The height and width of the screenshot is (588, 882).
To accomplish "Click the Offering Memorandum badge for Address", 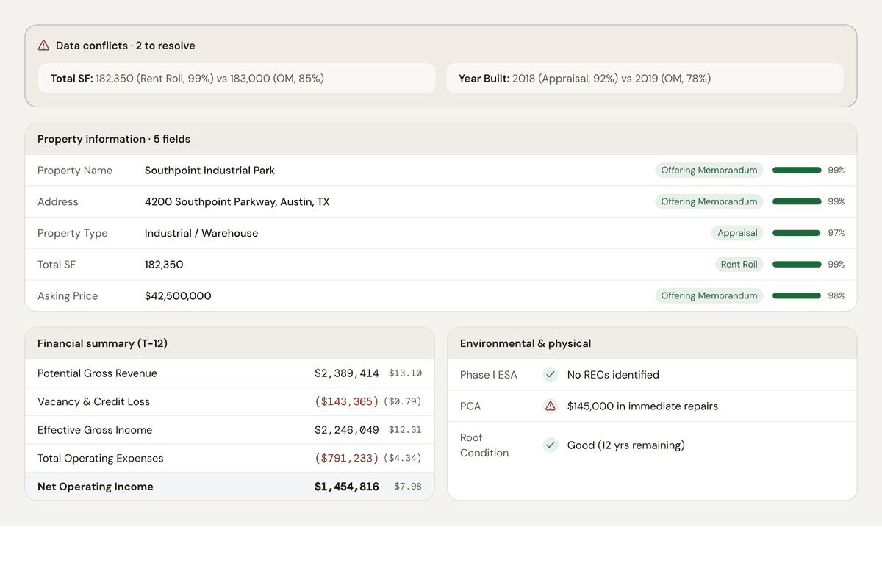I will [x=709, y=201].
